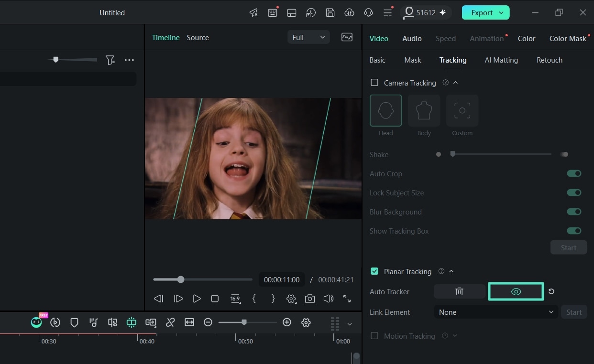Image resolution: width=594 pixels, height=364 pixels.
Task: Adjust preview volume speaker icon
Action: (x=328, y=299)
